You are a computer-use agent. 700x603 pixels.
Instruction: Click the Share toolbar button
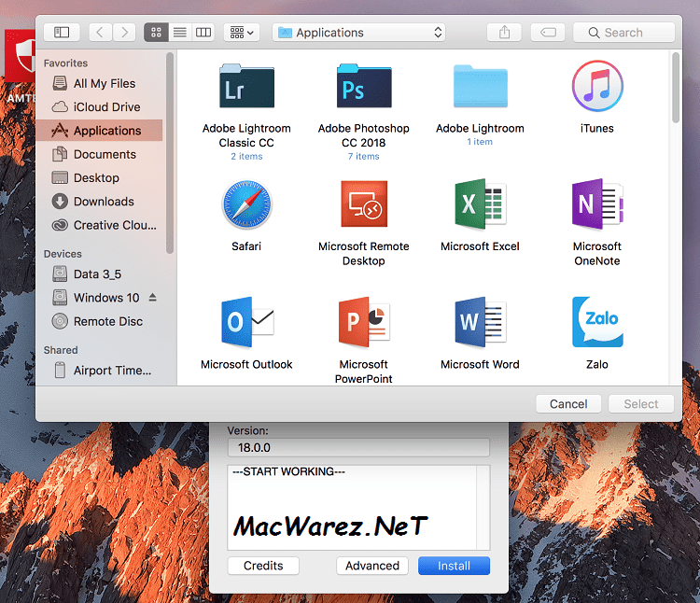pyautogui.click(x=504, y=32)
